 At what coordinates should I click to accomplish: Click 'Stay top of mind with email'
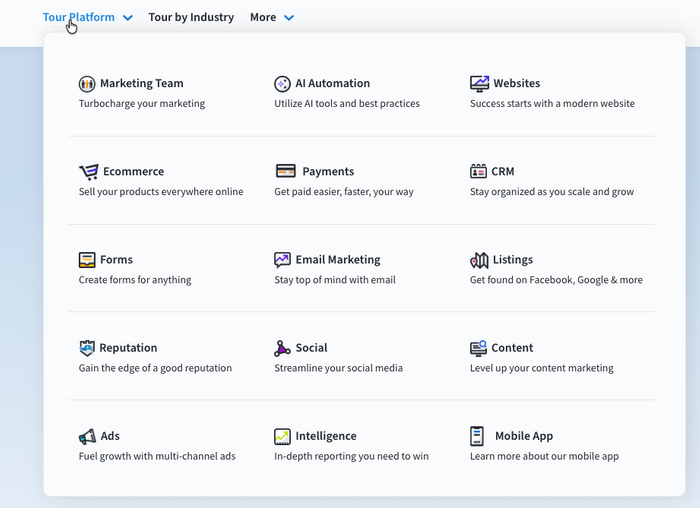[x=335, y=280]
